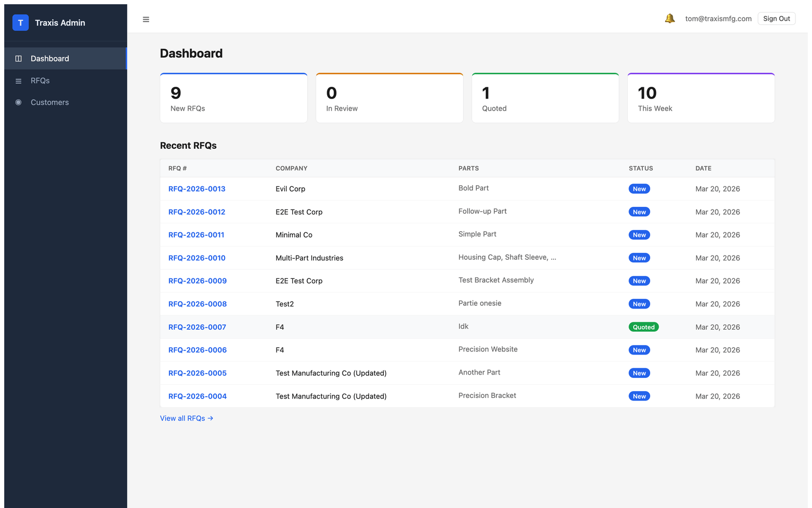Open RFQ-2026-0013 link
812x508 pixels.
[197, 189]
